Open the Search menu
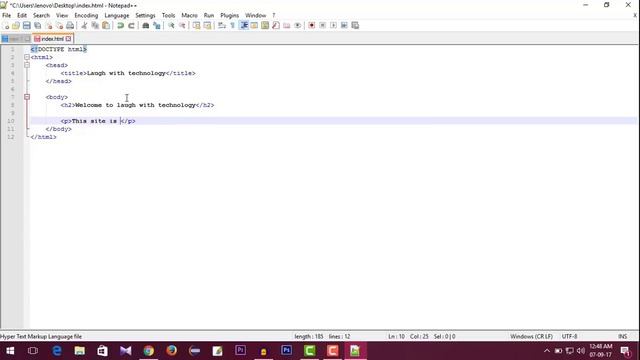The height and width of the screenshot is (360, 640). click(x=41, y=16)
